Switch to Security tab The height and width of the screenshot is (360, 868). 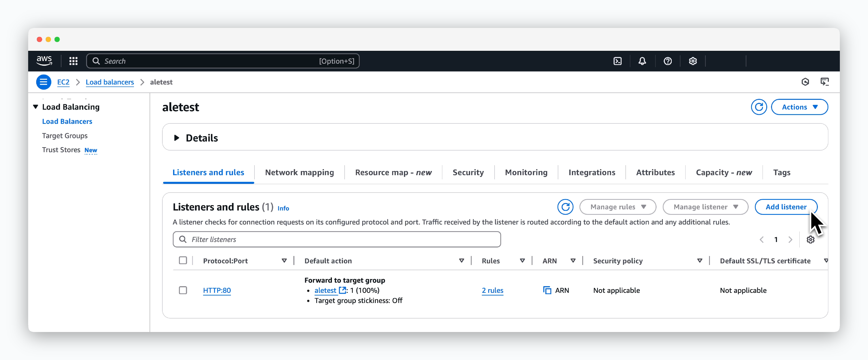click(468, 173)
